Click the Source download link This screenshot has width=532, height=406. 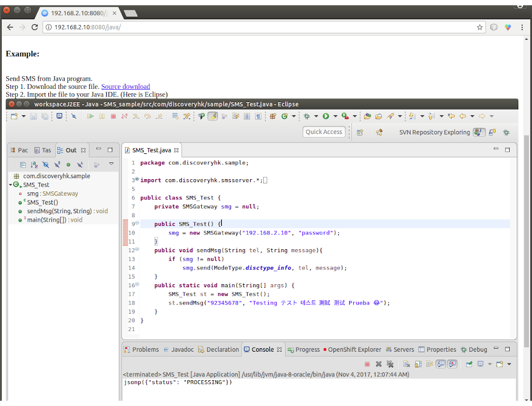point(126,86)
